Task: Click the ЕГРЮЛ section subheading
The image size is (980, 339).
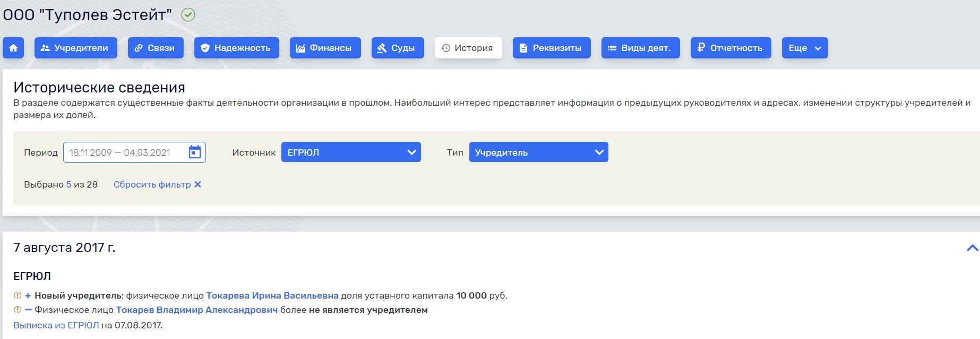Action: coord(32,276)
